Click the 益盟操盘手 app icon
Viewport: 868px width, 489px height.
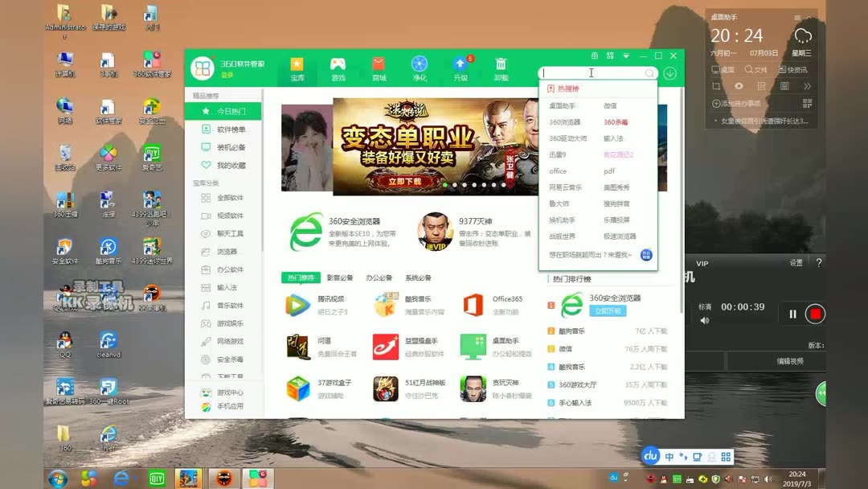386,347
